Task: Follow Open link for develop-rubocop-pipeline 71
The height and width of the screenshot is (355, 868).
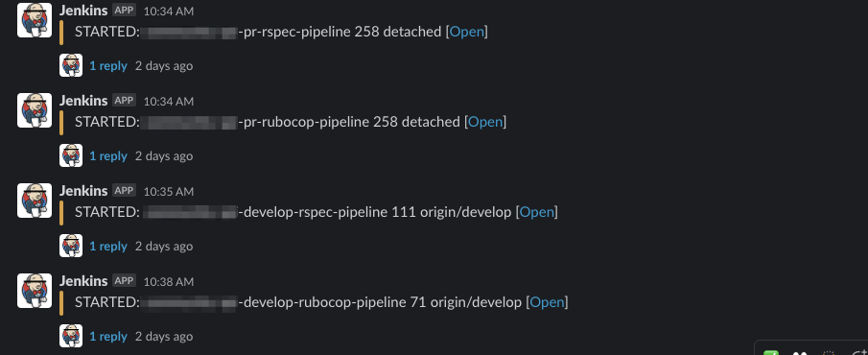Action: (x=548, y=302)
